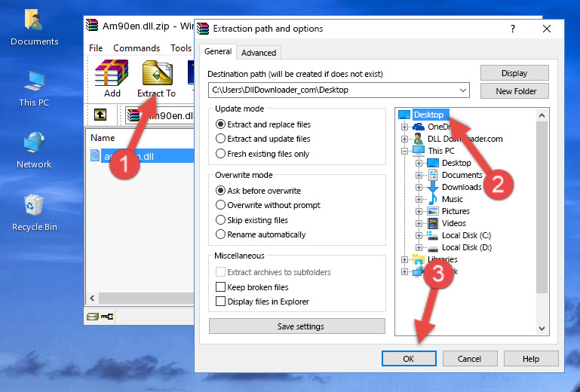This screenshot has height=392, width=580.
Task: Open the Documents desktop icon
Action: [34, 26]
